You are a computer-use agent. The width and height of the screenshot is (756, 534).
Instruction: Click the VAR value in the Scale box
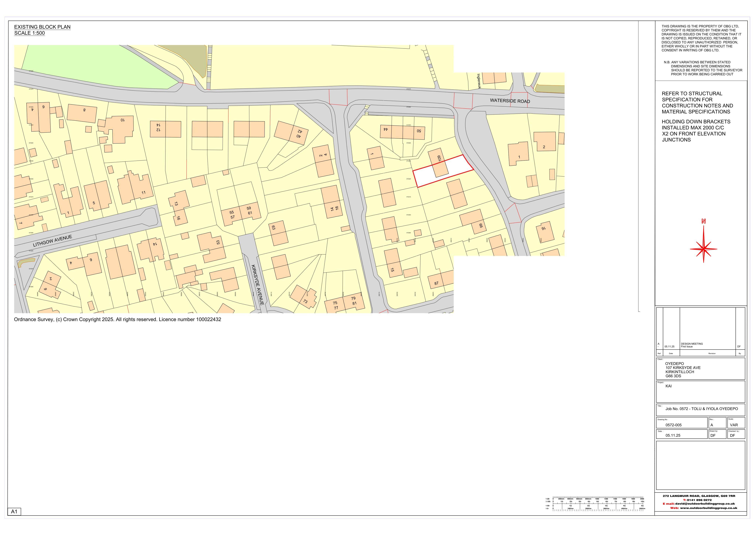tap(734, 425)
